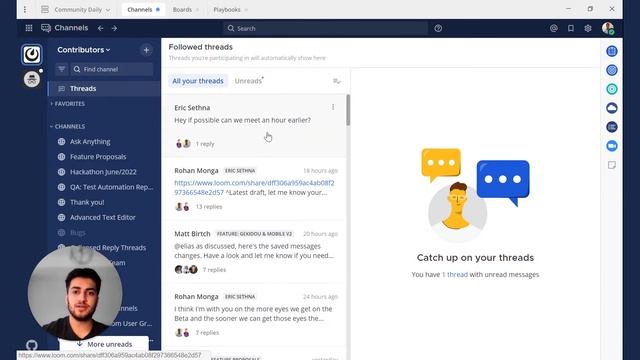Screen dimensions: 640x360
Task: Switch to the Playbooks tab
Action: (x=230, y=9)
